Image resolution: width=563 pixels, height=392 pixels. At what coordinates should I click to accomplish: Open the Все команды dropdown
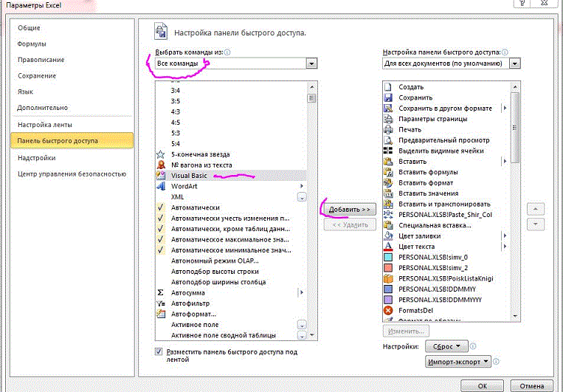point(311,64)
